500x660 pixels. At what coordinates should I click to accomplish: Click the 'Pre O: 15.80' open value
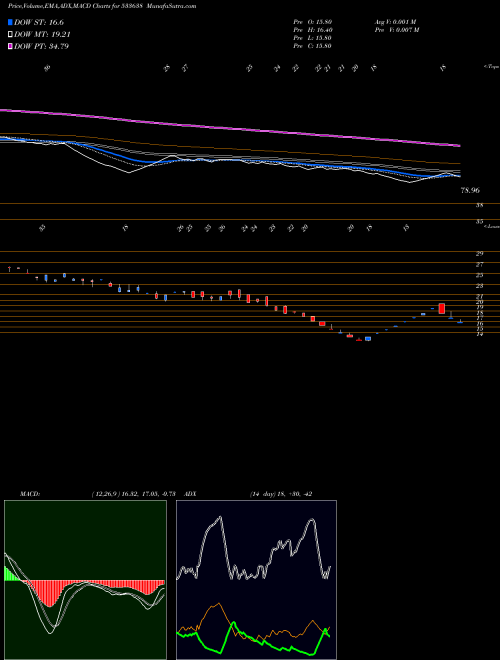(312, 22)
